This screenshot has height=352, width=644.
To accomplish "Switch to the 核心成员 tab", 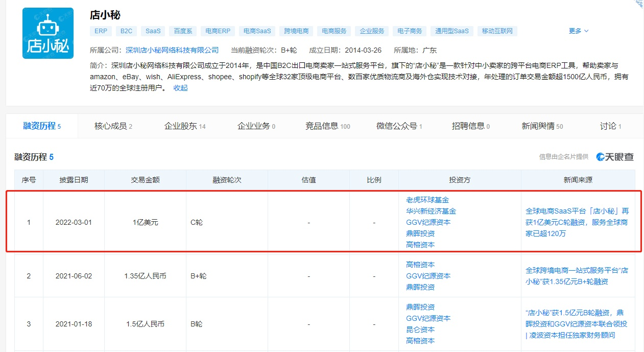I will pos(113,126).
